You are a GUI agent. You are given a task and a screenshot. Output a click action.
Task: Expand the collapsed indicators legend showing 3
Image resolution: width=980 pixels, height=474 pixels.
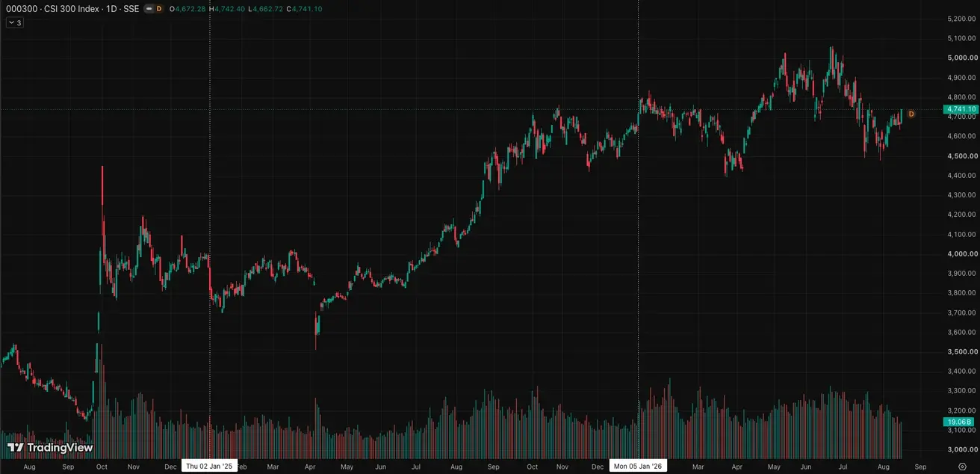coord(15,22)
